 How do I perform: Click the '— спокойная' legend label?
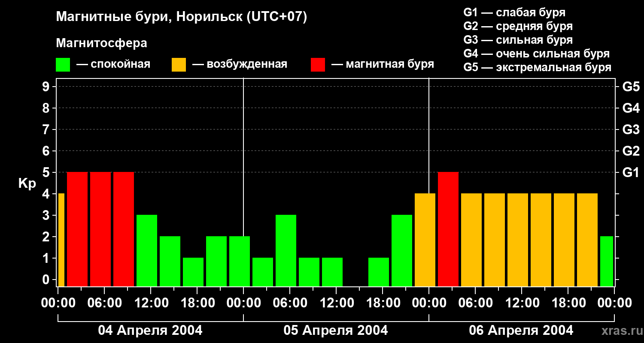tap(113, 65)
